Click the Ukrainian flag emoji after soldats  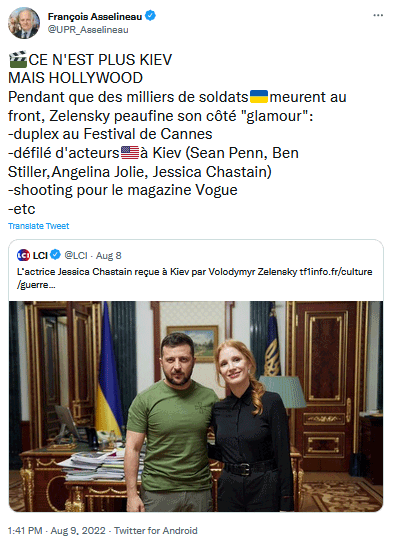click(259, 97)
